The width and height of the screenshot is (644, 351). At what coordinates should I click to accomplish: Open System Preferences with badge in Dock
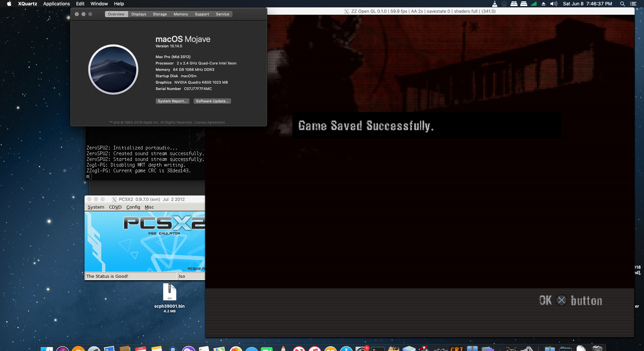(x=362, y=349)
